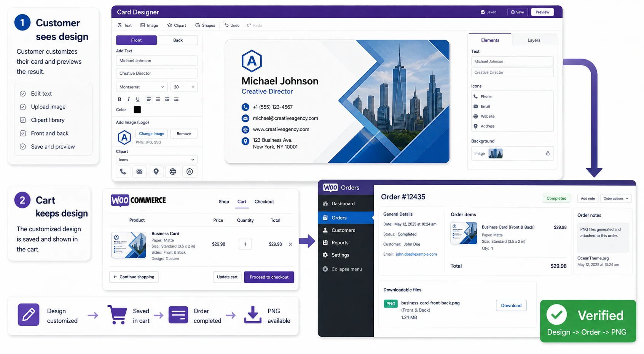Click the Background skyline image thumbnail

click(496, 154)
